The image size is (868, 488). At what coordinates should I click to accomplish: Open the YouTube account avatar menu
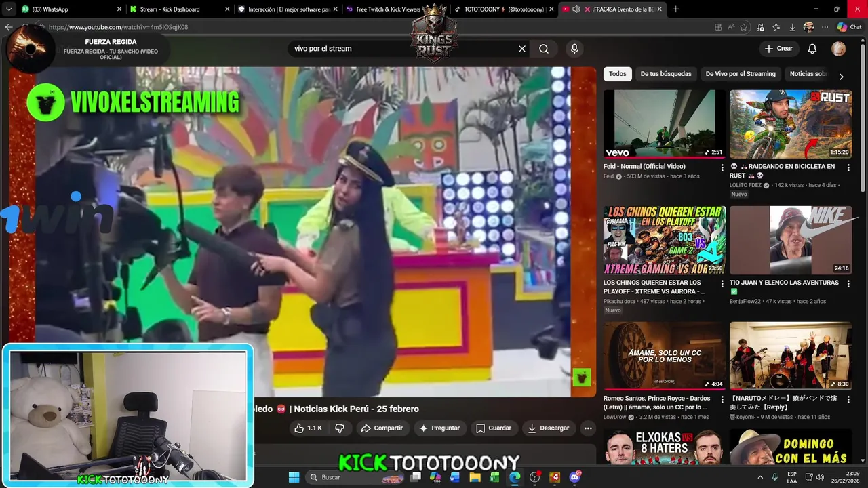(x=839, y=49)
